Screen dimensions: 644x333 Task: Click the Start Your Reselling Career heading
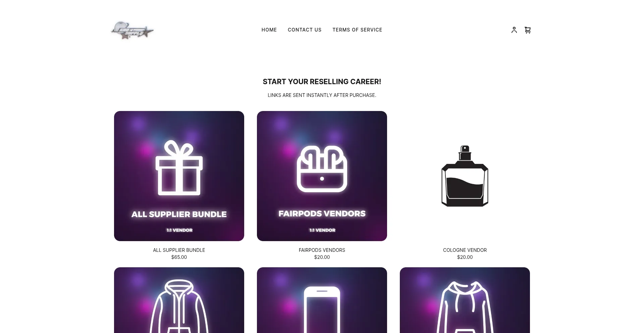[x=322, y=82]
